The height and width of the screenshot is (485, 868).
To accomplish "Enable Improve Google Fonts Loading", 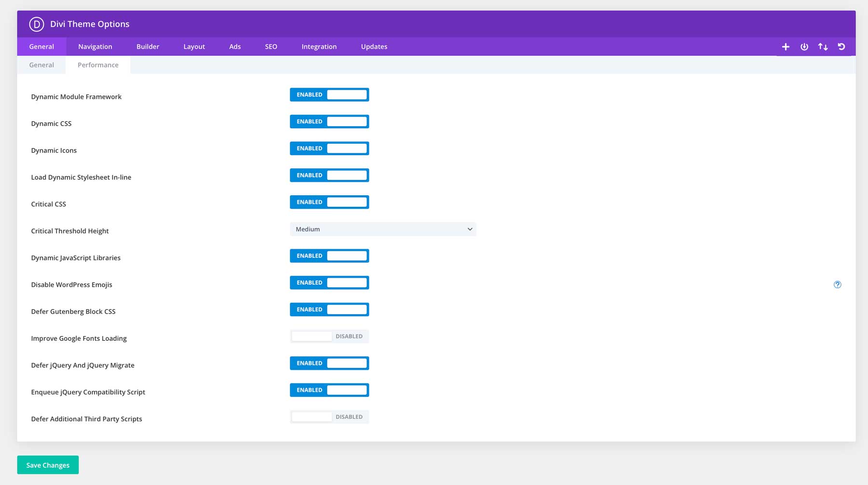I will point(329,336).
